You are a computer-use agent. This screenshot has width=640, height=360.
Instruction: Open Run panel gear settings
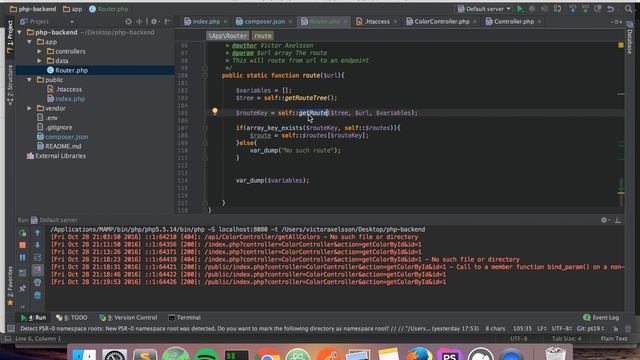604,220
